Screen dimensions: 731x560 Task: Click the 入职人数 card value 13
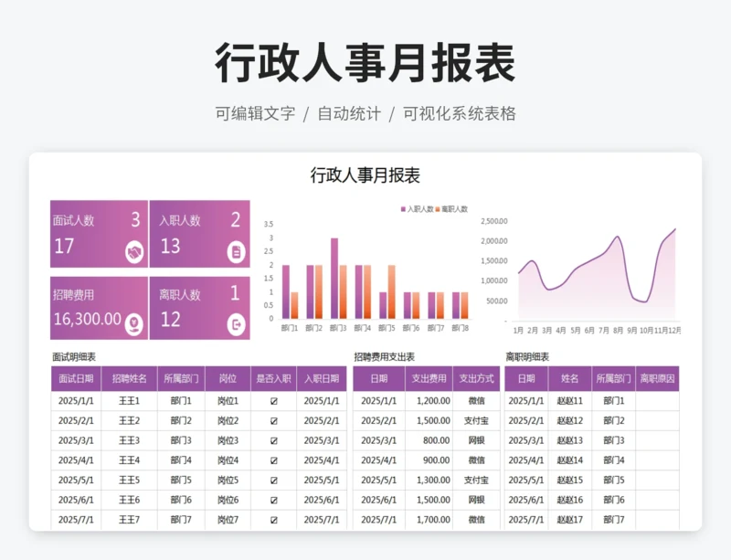coord(170,246)
